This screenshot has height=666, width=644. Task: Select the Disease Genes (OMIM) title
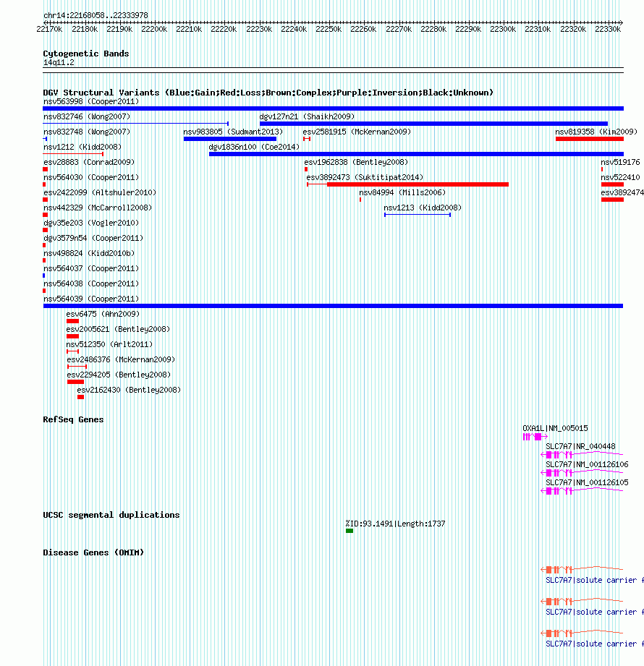click(x=93, y=553)
